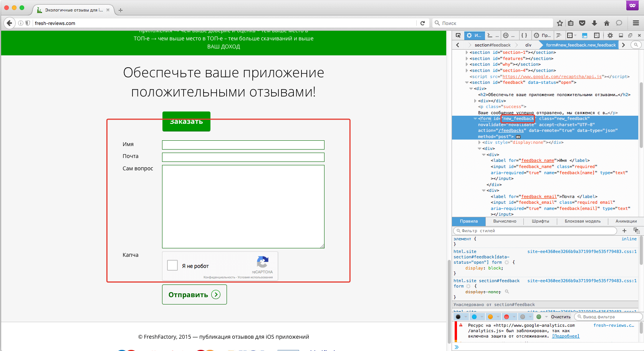
Task: Toggle Server log filter (green dot)
Action: 539,317
